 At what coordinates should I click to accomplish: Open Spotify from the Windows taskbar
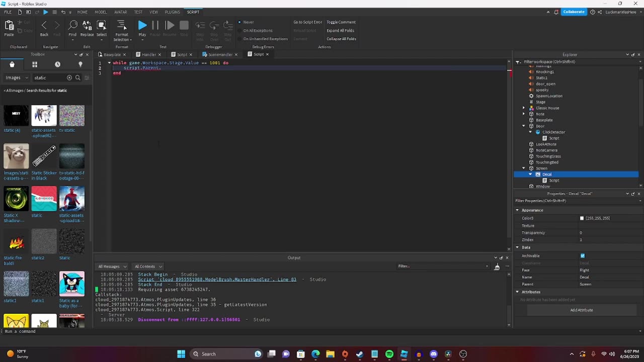tap(389, 354)
